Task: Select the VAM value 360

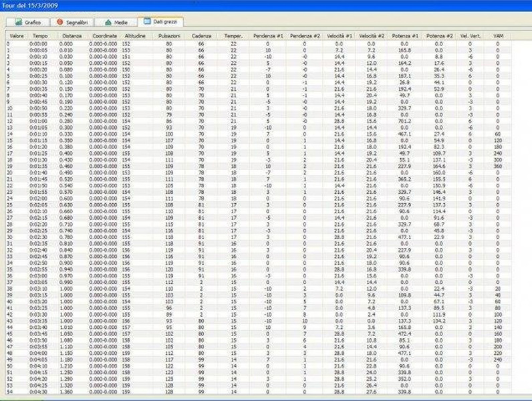Action: [x=498, y=166]
